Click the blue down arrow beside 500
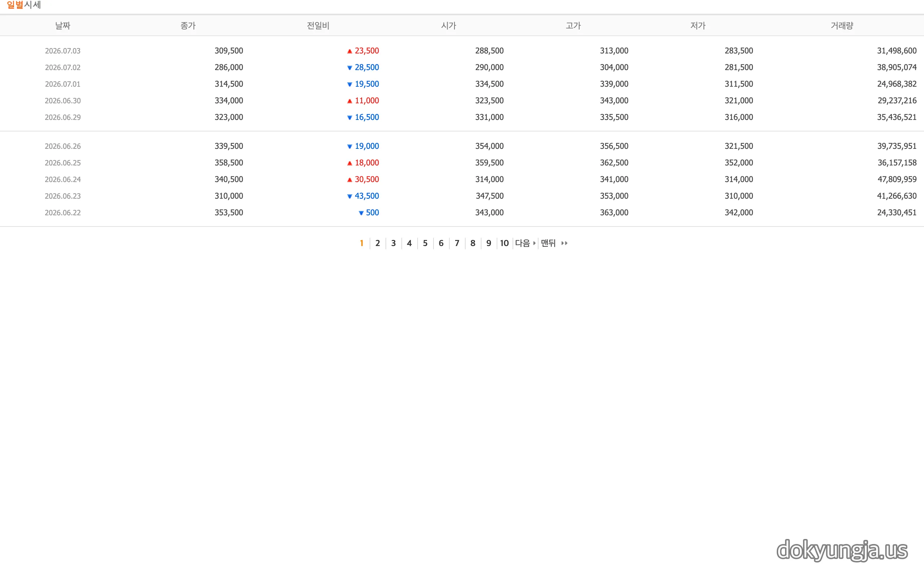 tap(361, 213)
